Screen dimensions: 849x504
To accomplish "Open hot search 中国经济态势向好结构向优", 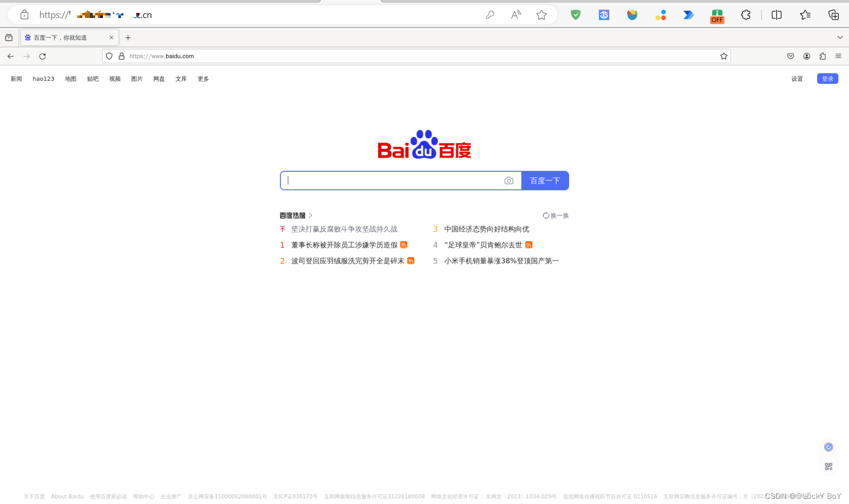I will click(487, 229).
